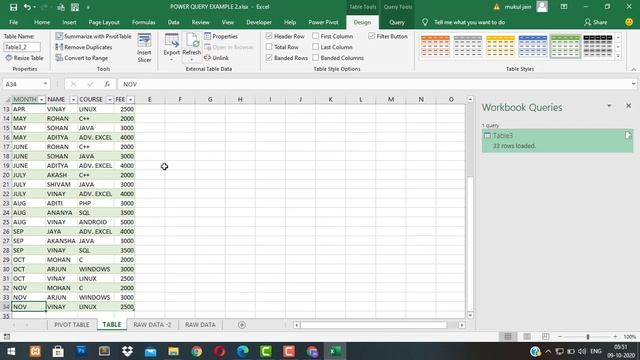Click Excel icon in taskbar
640x360 pixels.
336,351
